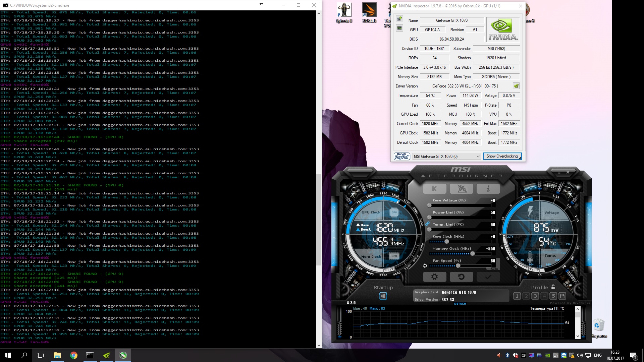Open Chrome from the taskbar

(73, 355)
